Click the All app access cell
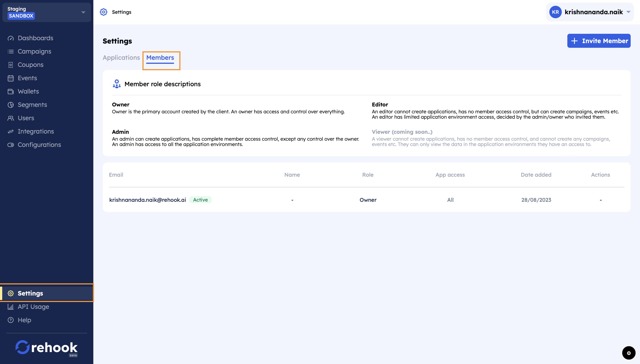This screenshot has width=640, height=364. coord(450,200)
